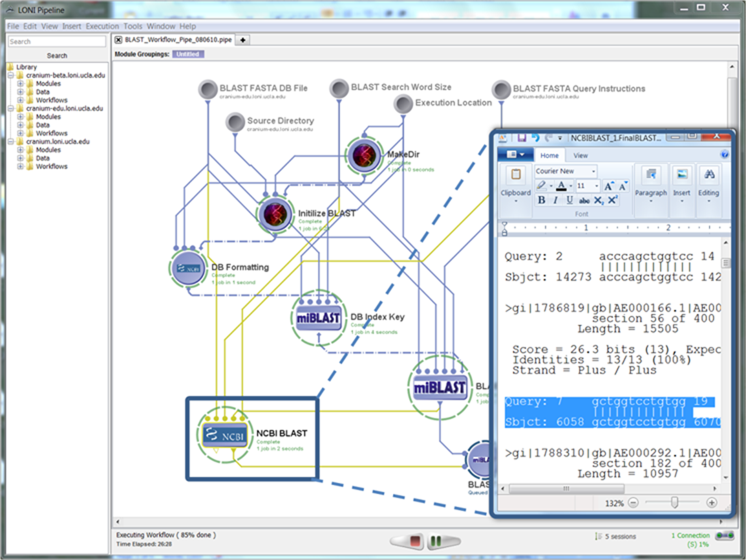Apply Subscript formatting in WordPad
This screenshot has width=746, height=560.
pos(598,200)
